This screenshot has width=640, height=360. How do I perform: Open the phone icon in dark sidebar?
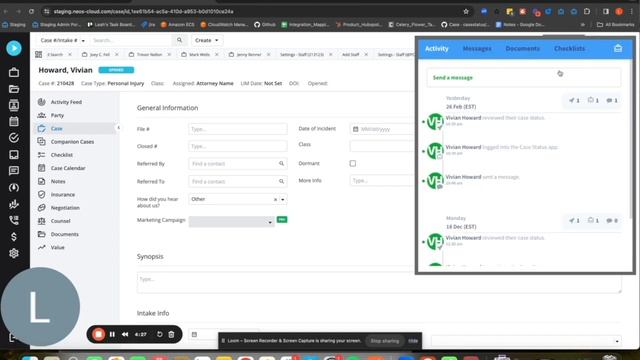pyautogui.click(x=14, y=220)
